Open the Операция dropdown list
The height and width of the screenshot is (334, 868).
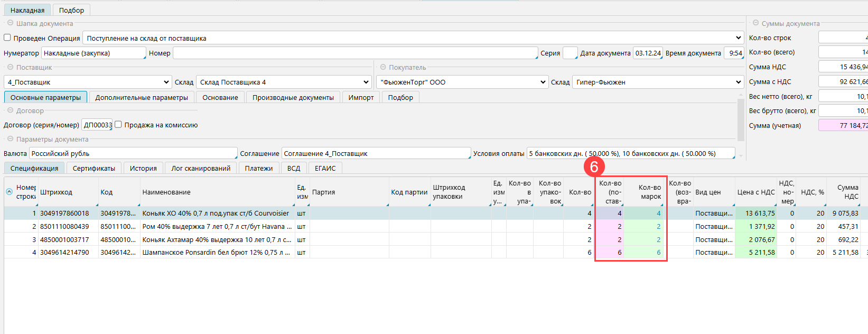(738, 38)
